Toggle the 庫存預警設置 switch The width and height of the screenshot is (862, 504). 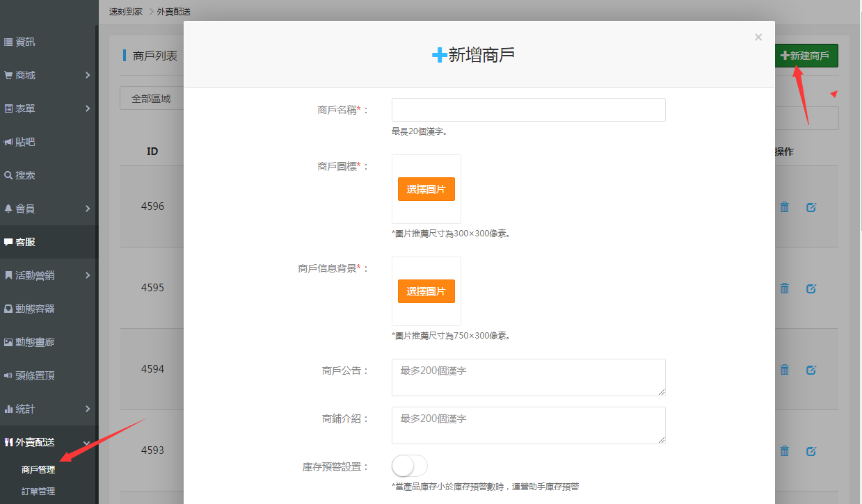point(410,466)
